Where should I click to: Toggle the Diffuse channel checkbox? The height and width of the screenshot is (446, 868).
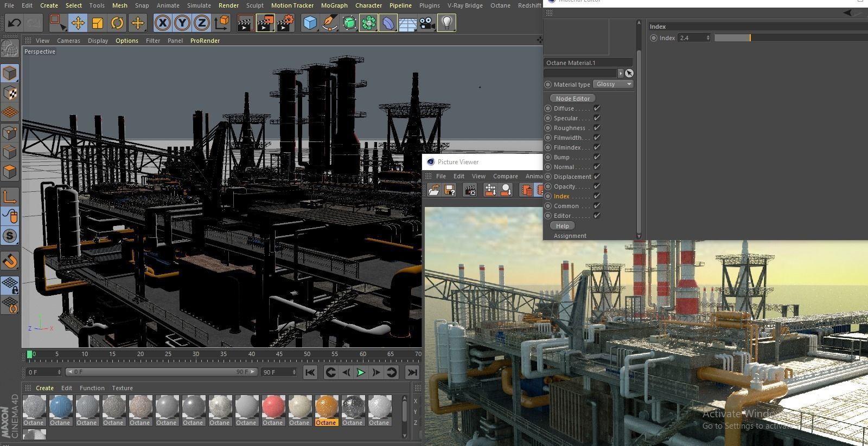597,108
